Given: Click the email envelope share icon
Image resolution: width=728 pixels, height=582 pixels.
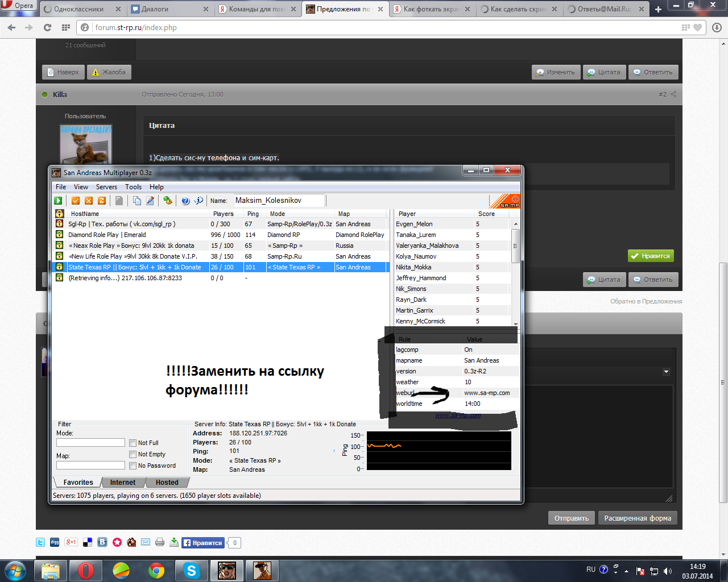Looking at the screenshot, I should point(146,542).
